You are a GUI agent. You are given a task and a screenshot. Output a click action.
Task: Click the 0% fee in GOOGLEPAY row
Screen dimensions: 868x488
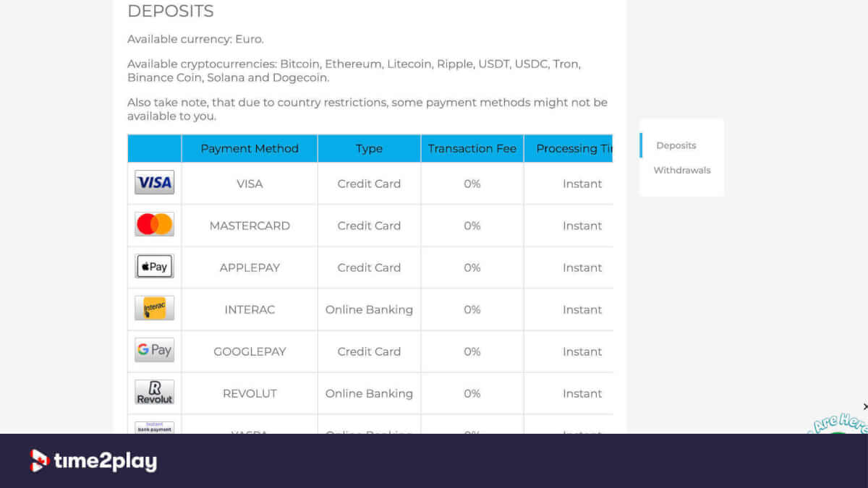(472, 351)
